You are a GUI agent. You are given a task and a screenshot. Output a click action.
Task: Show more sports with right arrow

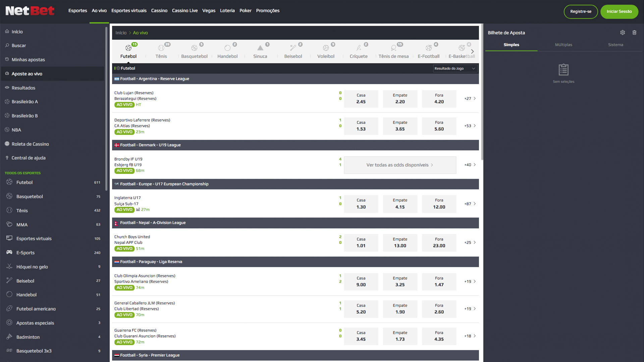coord(473,51)
